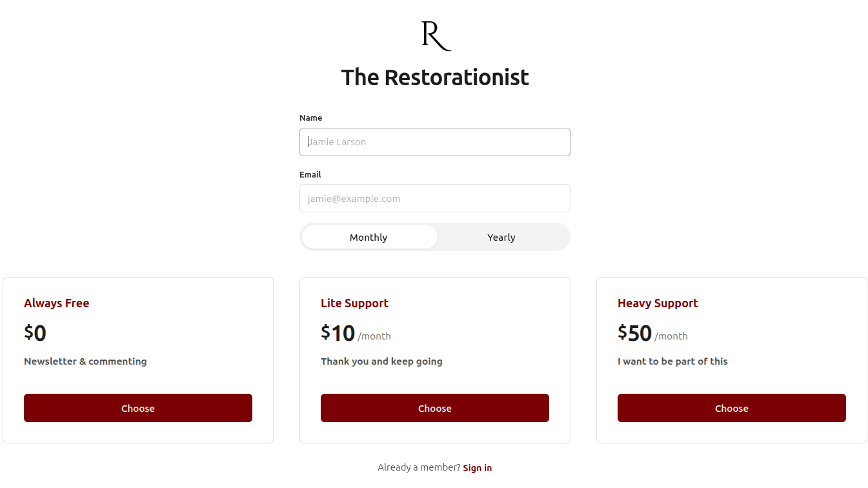This screenshot has height=488, width=868.
Task: Click the $10 per month price
Action: 338,334
